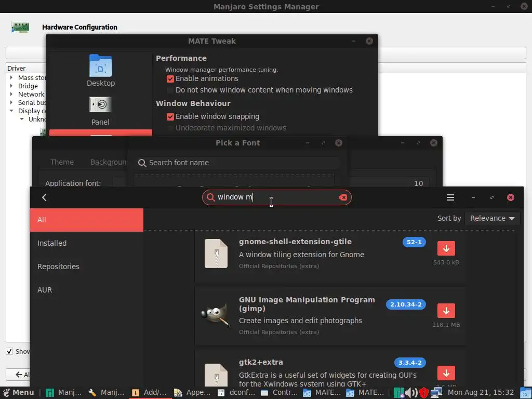Open the volume control in system tray
This screenshot has height=399, width=532.
click(x=411, y=393)
